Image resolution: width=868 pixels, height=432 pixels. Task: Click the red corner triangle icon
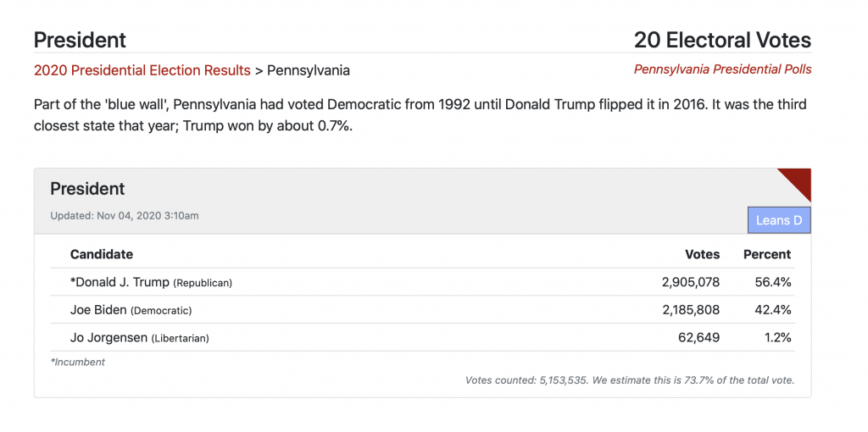(x=798, y=181)
